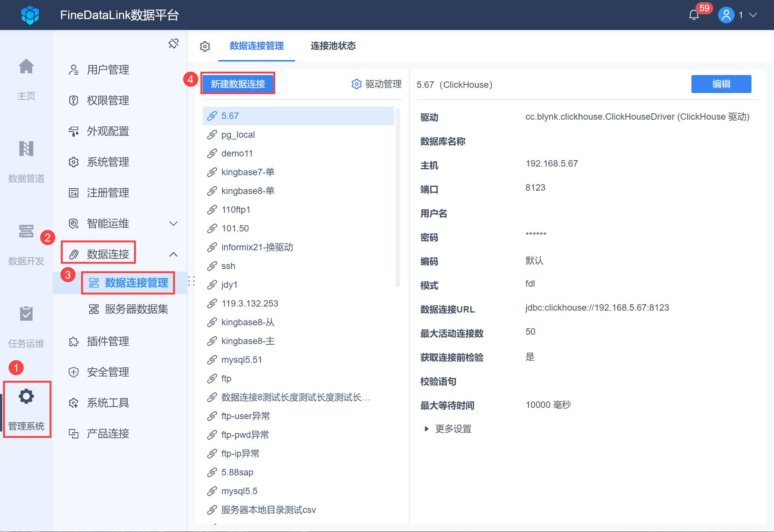Click 新建数据连接 button
The height and width of the screenshot is (532, 774).
(238, 84)
